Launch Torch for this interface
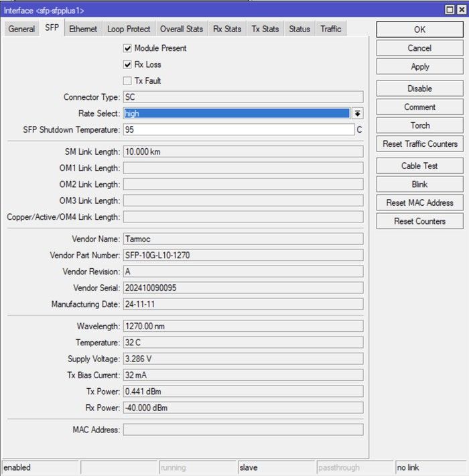This screenshot has height=476, width=469. (x=419, y=125)
